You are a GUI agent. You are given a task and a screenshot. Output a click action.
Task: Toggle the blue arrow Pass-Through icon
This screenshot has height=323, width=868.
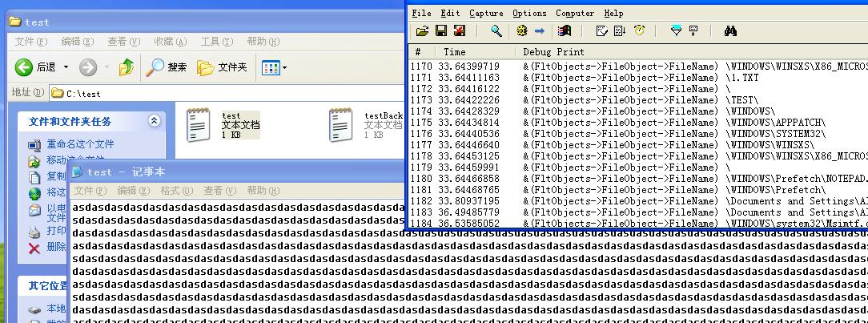point(540,31)
